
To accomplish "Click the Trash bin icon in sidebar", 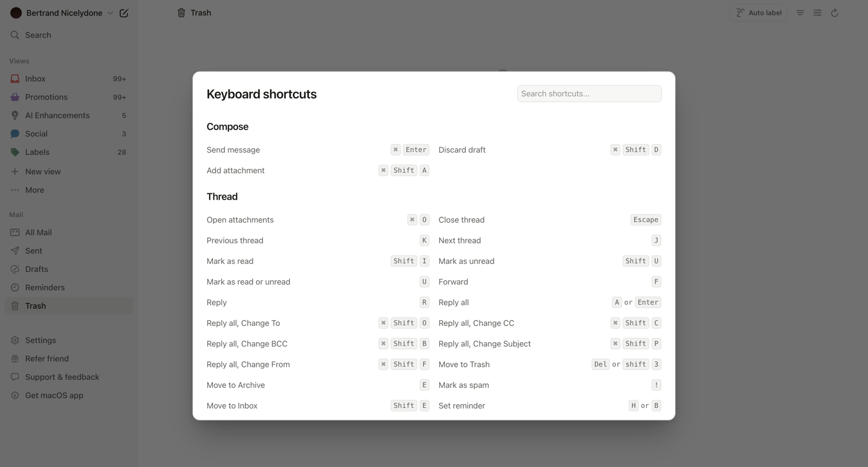I will (15, 306).
